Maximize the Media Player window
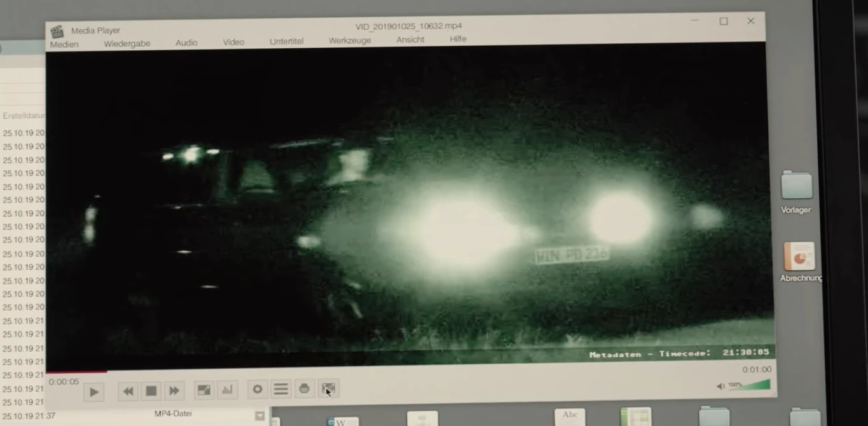 [x=723, y=21]
